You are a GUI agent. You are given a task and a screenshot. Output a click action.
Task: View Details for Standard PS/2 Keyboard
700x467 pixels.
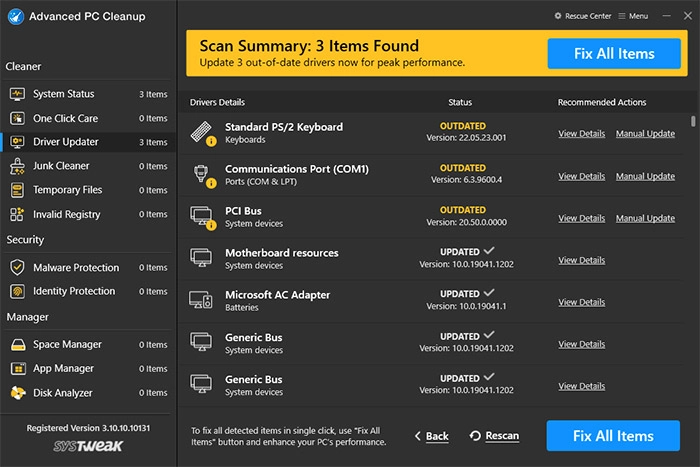coord(582,133)
